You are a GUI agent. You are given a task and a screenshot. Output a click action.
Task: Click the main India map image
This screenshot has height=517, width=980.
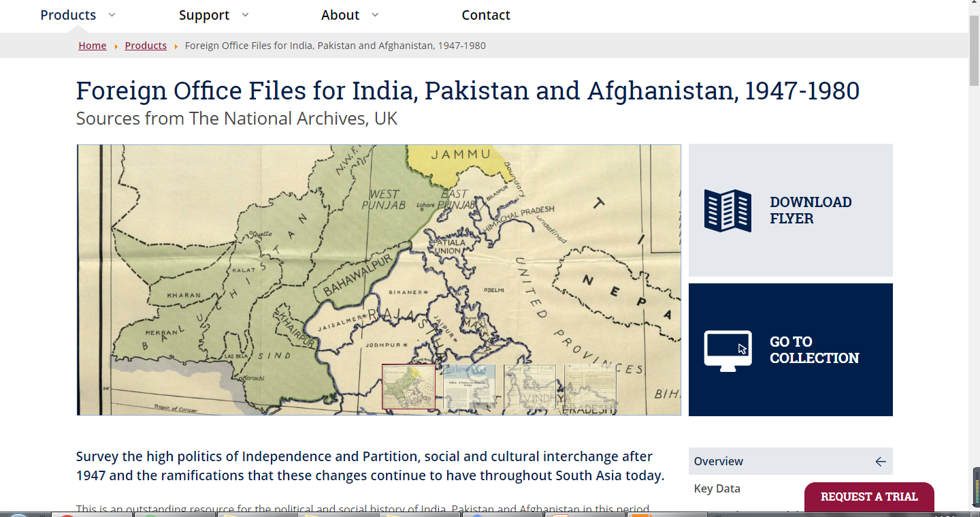click(379, 279)
